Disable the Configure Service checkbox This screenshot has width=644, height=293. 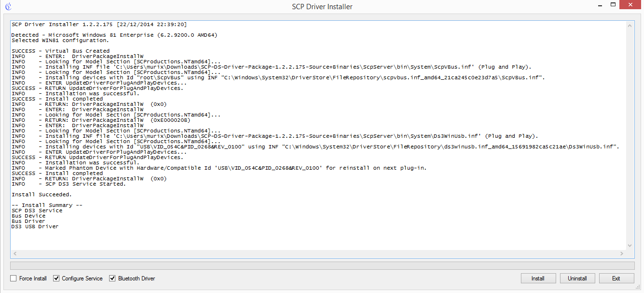click(56, 278)
